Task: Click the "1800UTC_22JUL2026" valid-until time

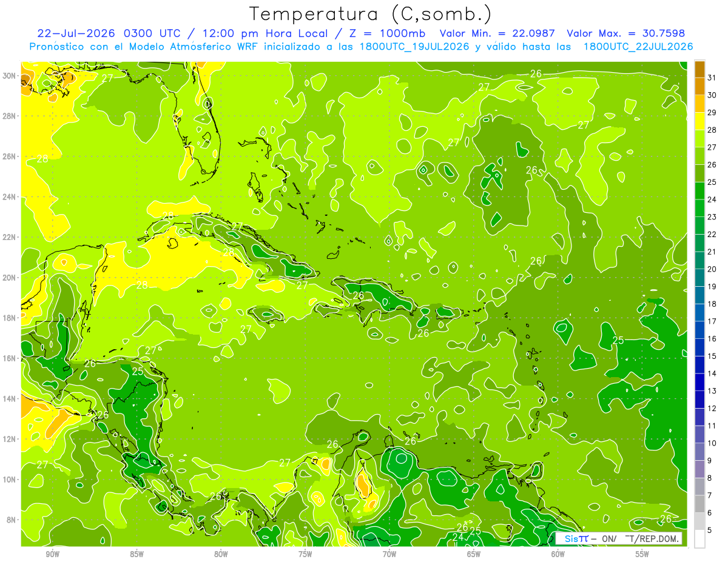Action: [x=638, y=47]
